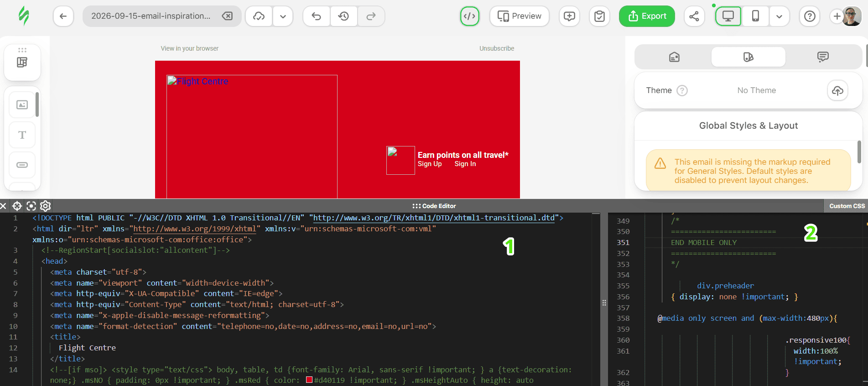Open the checklist clipboard icon

pyautogui.click(x=600, y=16)
